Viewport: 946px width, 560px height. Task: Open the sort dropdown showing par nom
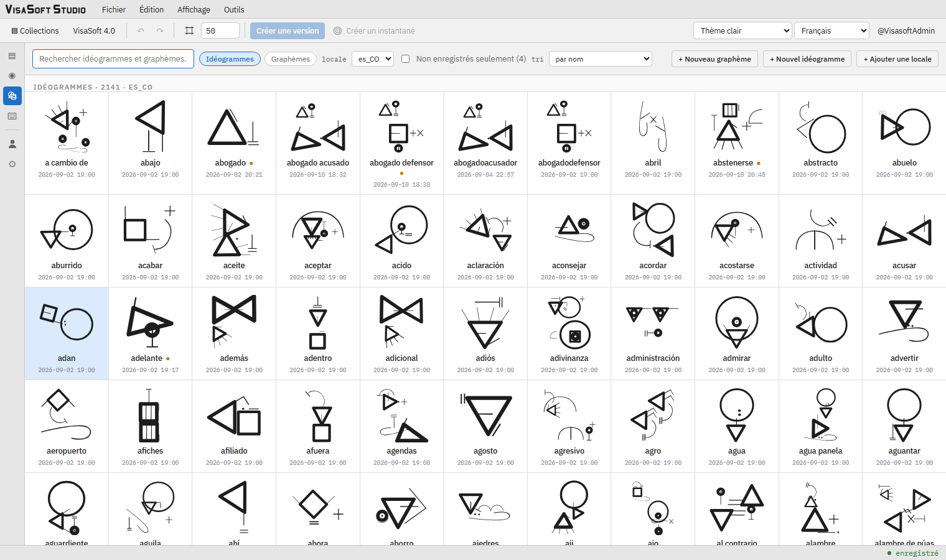click(x=601, y=59)
